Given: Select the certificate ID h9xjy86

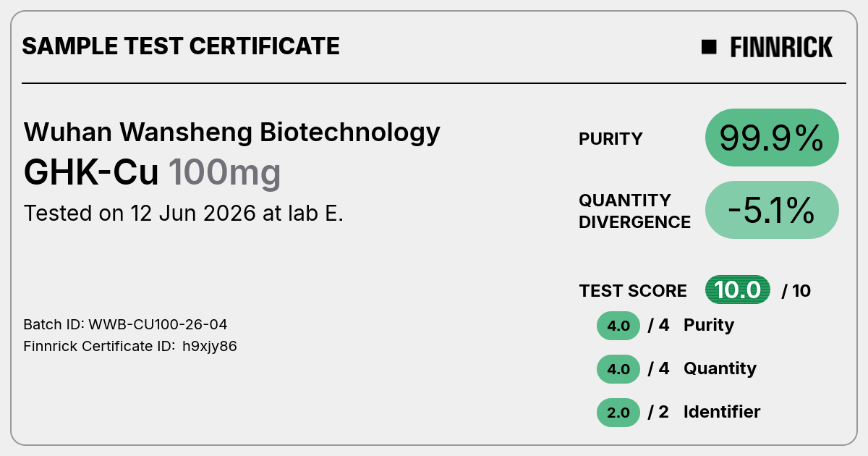Looking at the screenshot, I should pos(210,347).
